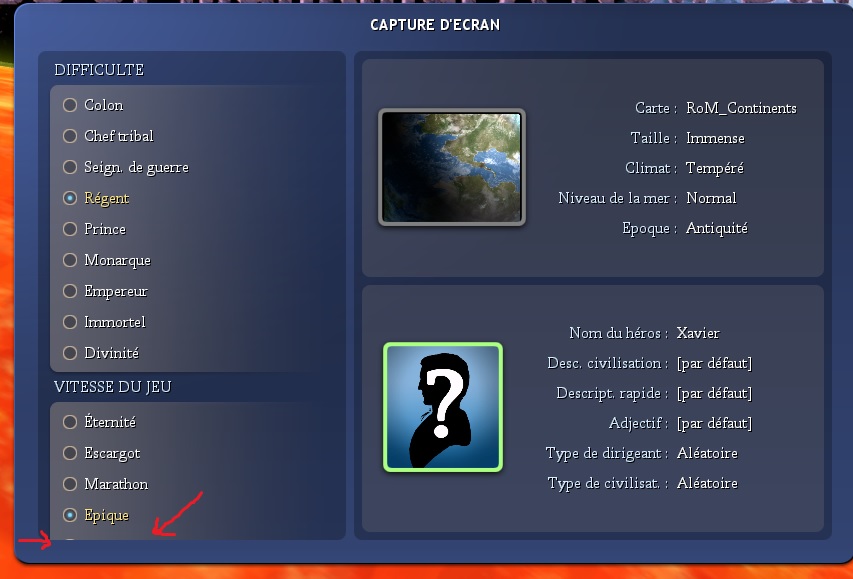Set difficulty to Monarque
This screenshot has width=853, height=579.
click(x=70, y=260)
